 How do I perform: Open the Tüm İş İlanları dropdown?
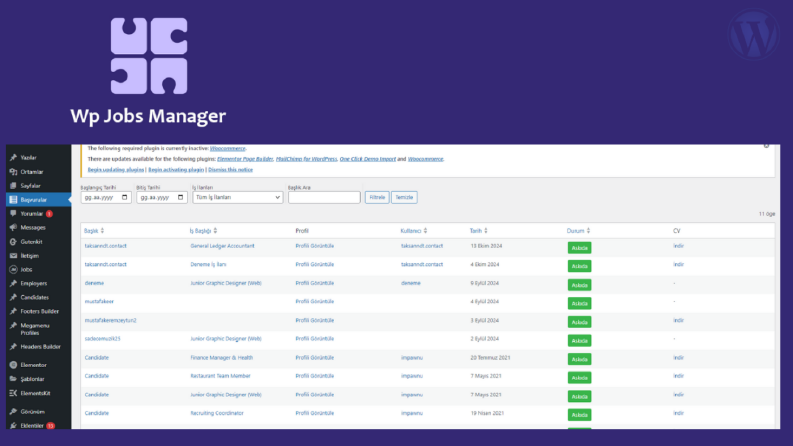[x=237, y=197]
